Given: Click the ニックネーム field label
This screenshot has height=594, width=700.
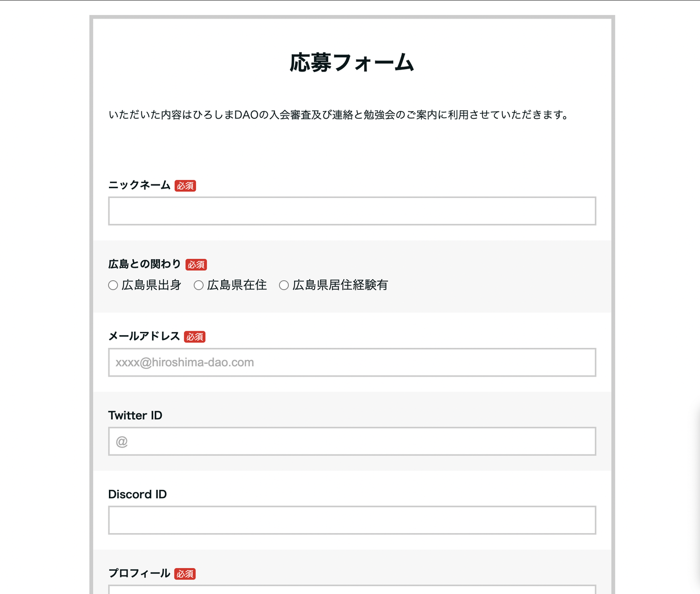Looking at the screenshot, I should coord(140,185).
